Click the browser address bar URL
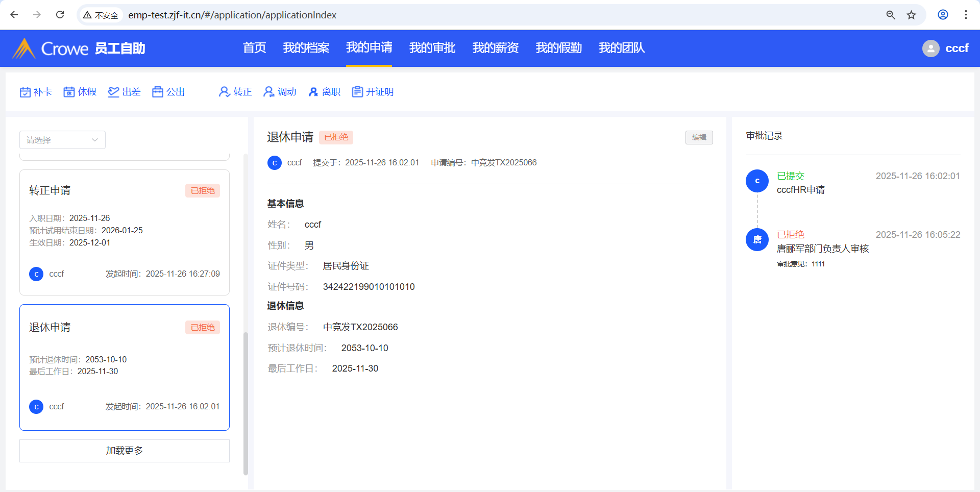 [232, 15]
